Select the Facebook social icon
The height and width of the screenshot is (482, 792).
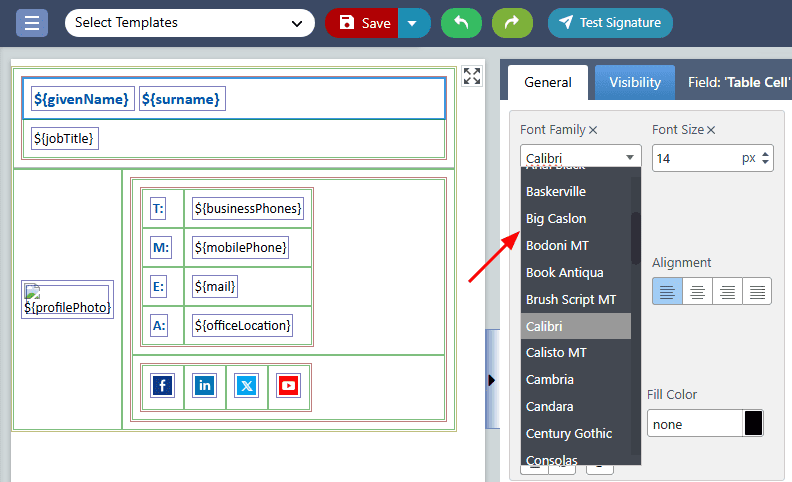162,385
